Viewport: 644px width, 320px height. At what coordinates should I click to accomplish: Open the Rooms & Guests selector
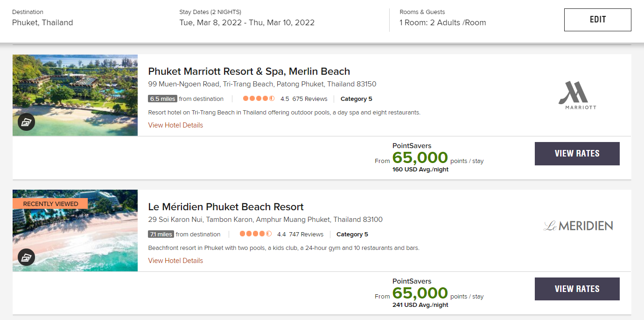tap(441, 22)
